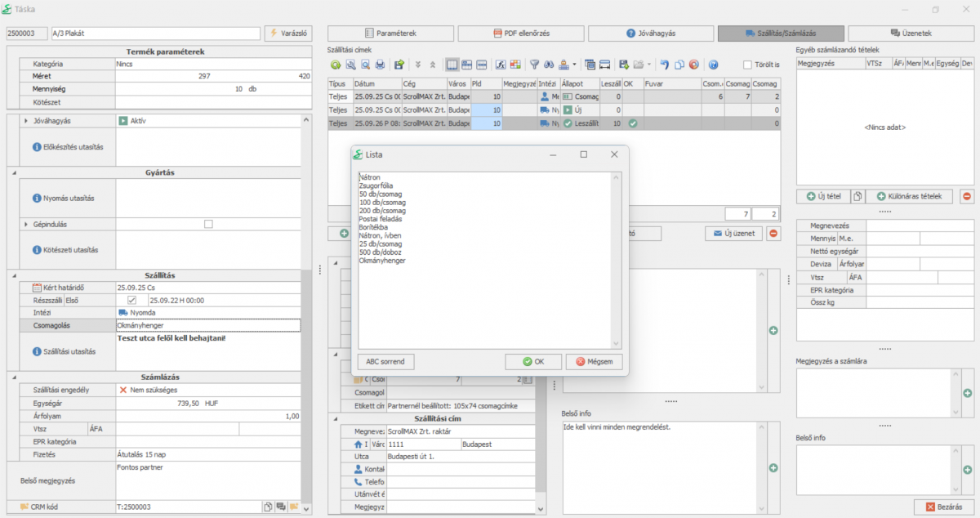The width and height of the screenshot is (980, 518).
Task: Click the Varázsló wizard button
Action: click(287, 33)
